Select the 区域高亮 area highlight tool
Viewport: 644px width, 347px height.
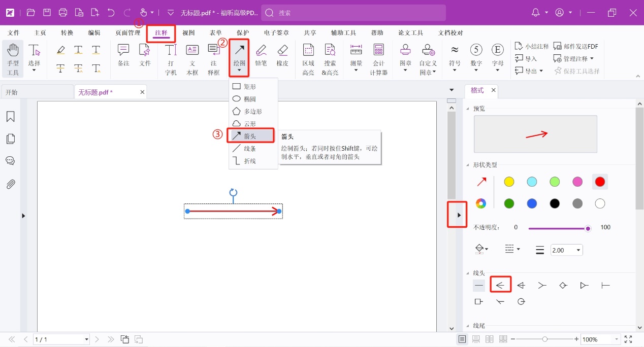[x=308, y=58]
